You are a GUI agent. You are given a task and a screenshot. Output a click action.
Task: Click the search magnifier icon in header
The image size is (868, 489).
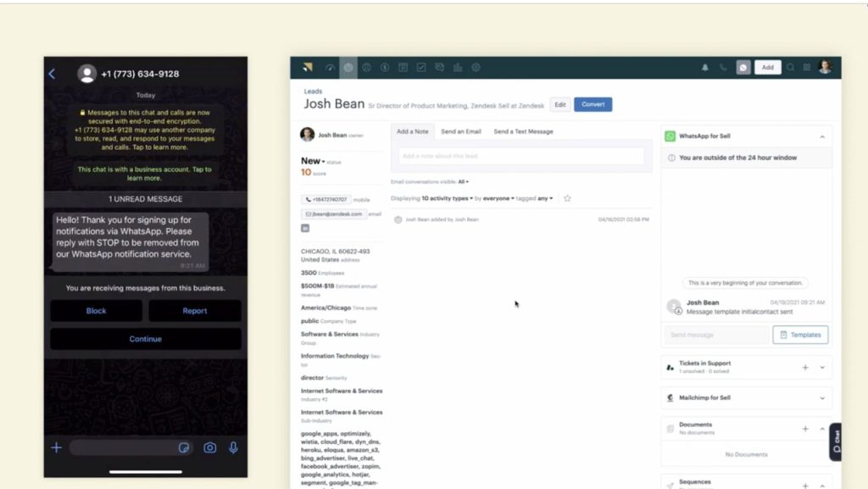click(x=791, y=68)
